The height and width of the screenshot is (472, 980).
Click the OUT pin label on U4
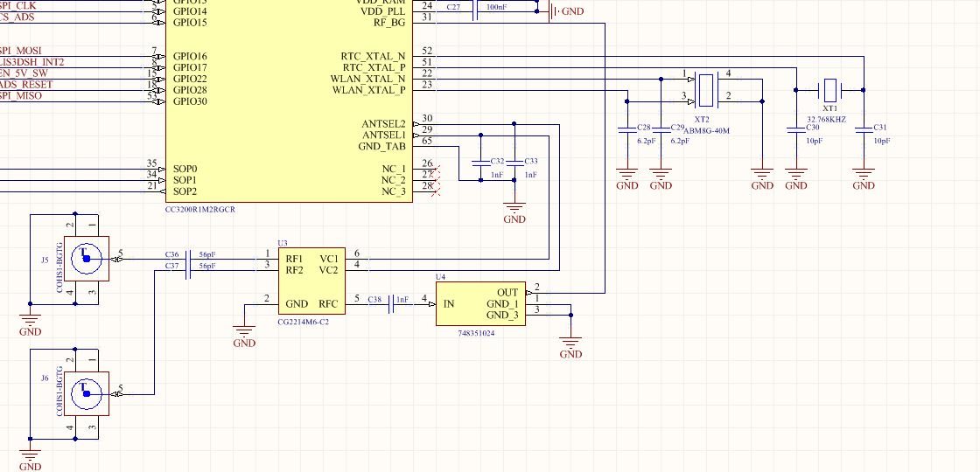(507, 292)
